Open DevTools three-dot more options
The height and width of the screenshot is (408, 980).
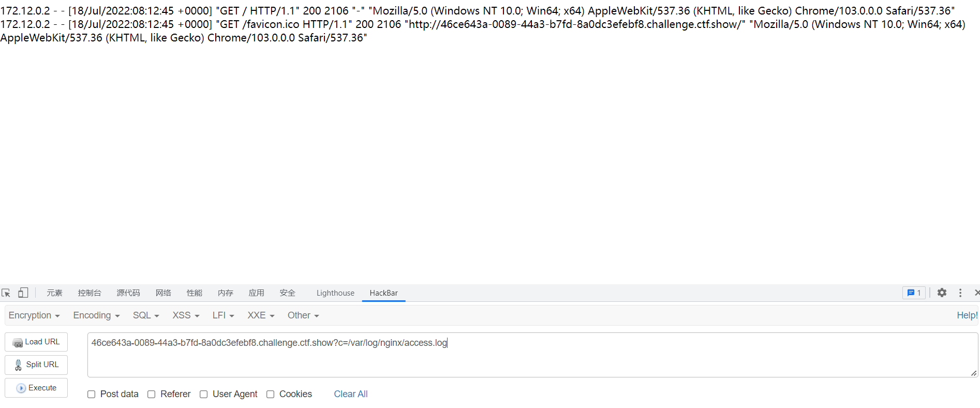click(x=960, y=293)
